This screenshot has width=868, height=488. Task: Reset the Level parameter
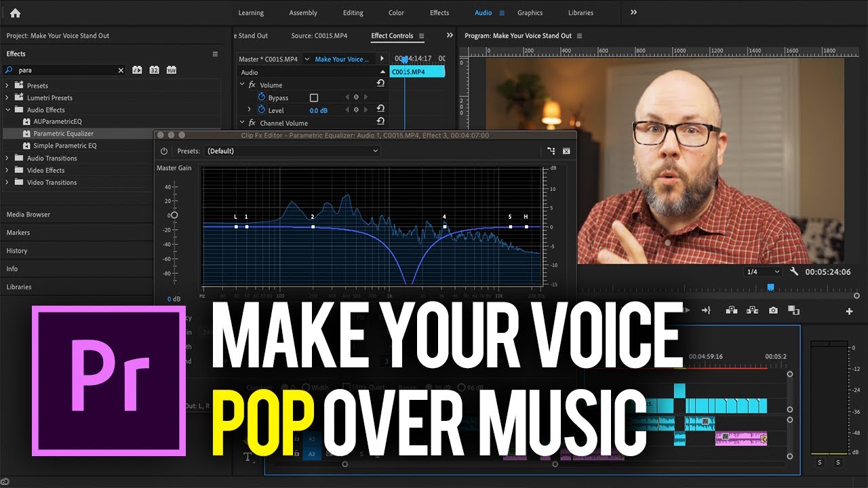pos(380,109)
